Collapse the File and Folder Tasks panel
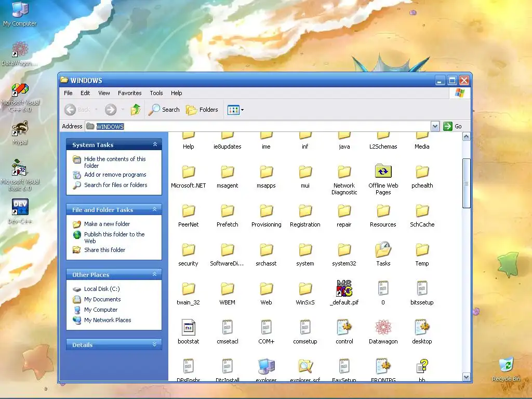 tap(155, 209)
